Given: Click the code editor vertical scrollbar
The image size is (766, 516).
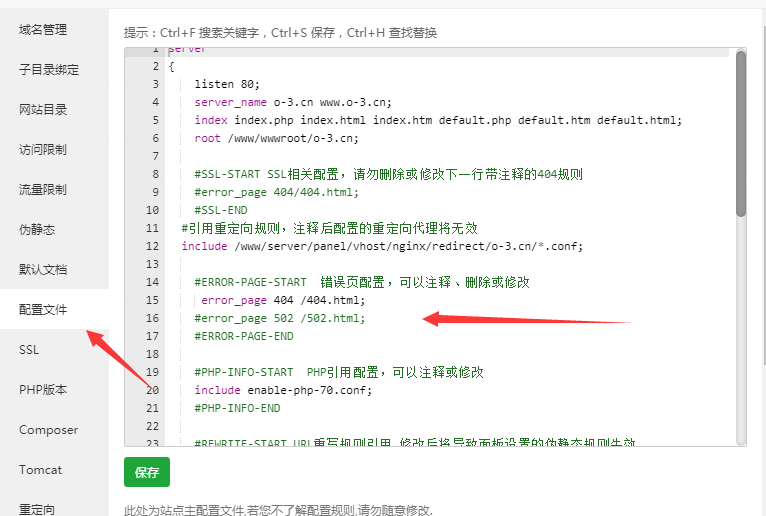Looking at the screenshot, I should (741, 135).
